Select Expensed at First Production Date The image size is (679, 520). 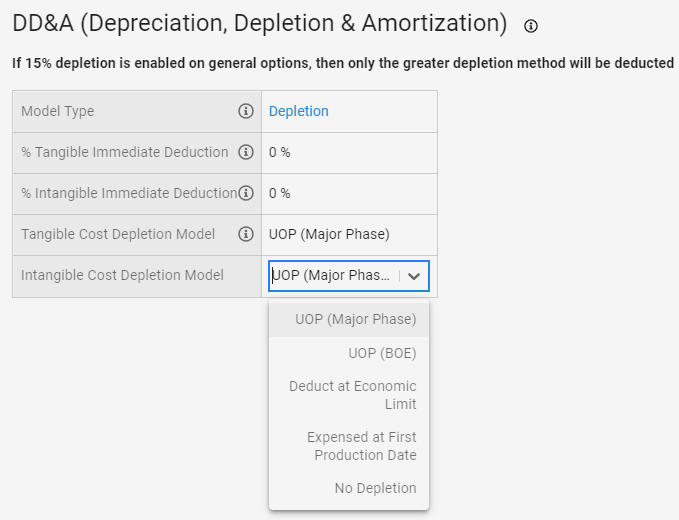pyautogui.click(x=349, y=446)
